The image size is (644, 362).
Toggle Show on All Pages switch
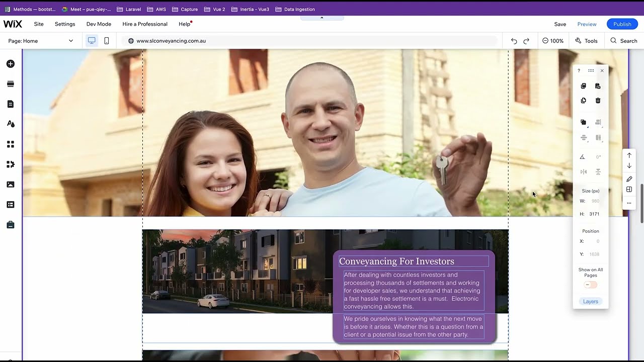coord(590,285)
